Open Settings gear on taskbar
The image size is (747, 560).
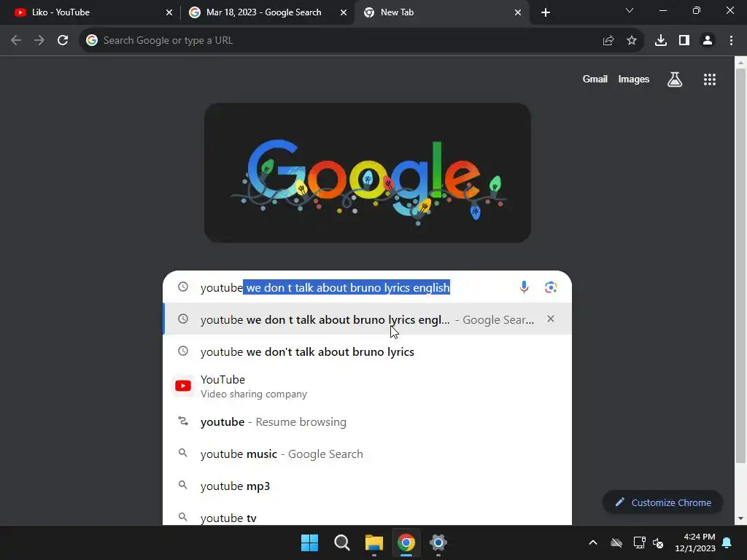click(438, 542)
